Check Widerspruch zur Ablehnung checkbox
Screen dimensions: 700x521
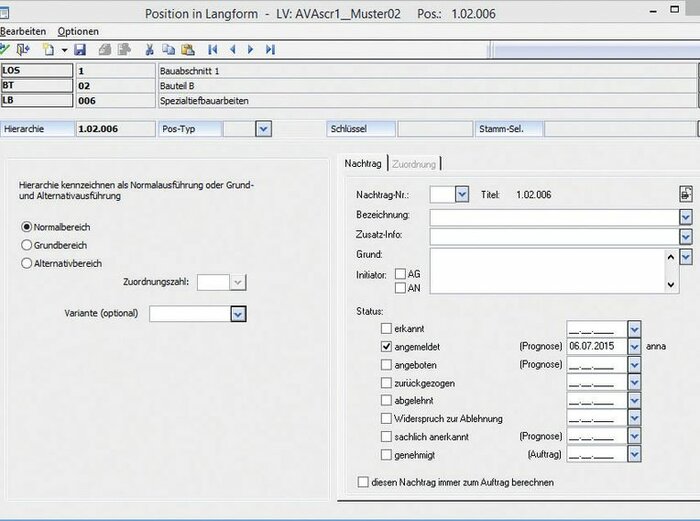click(386, 419)
